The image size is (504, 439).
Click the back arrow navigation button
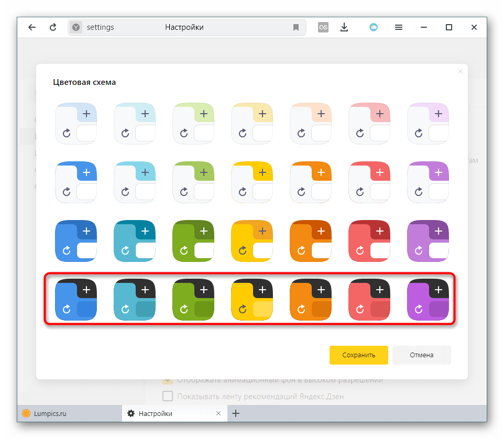32,27
